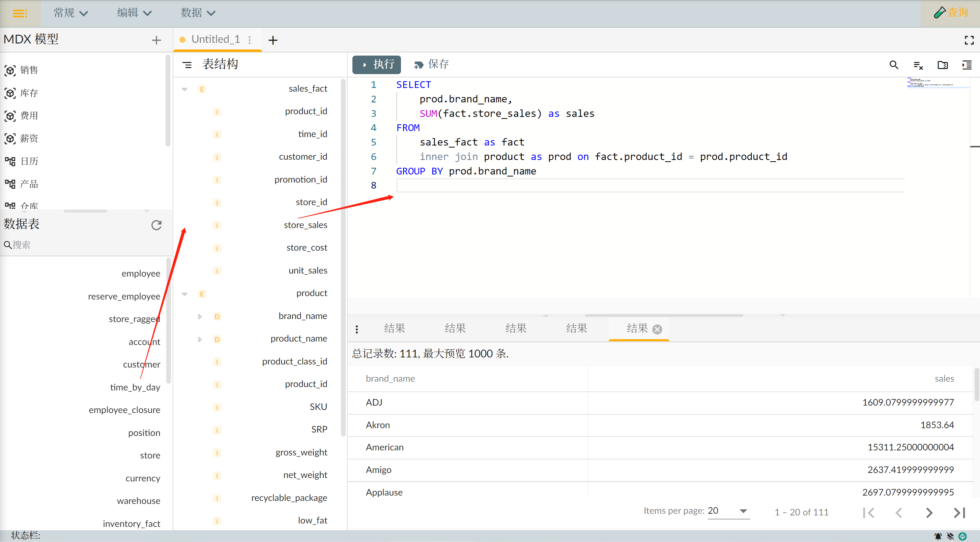Image resolution: width=980 pixels, height=542 pixels.
Task: Close the active 结果 tab
Action: click(x=657, y=329)
